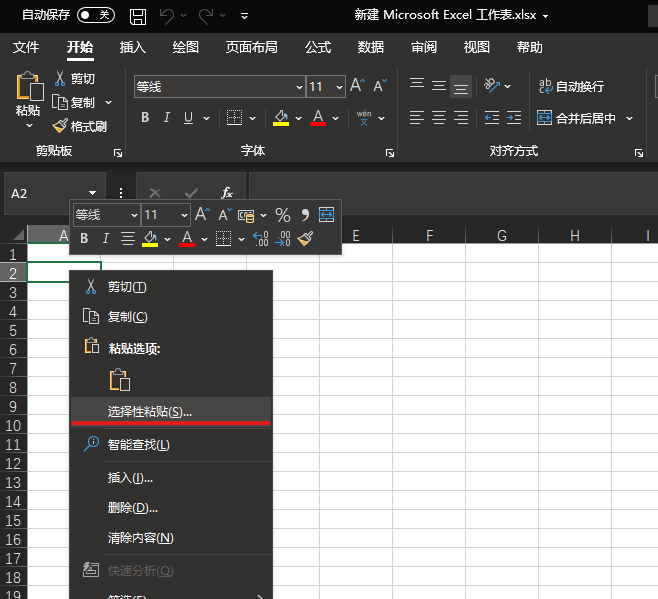Apply ribbon red font color
The width and height of the screenshot is (658, 599).
318,118
